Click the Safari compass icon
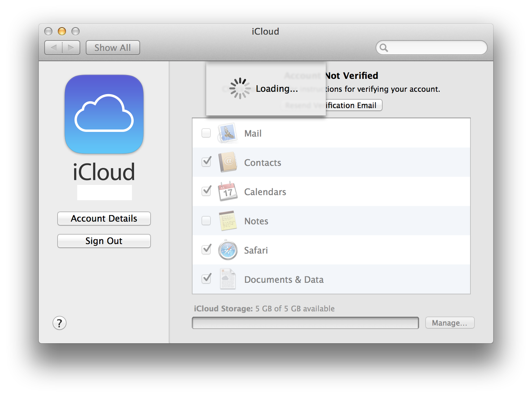The image size is (532, 397). pyautogui.click(x=228, y=250)
